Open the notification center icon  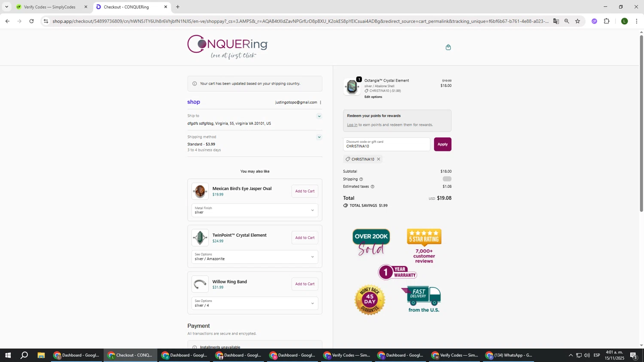coord(634,355)
